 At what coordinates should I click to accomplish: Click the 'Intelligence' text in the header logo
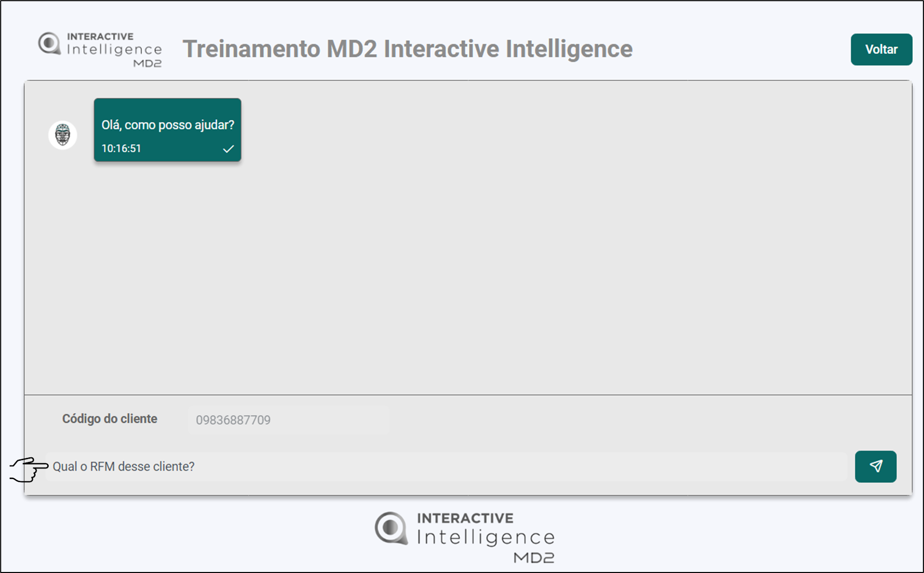tap(115, 50)
